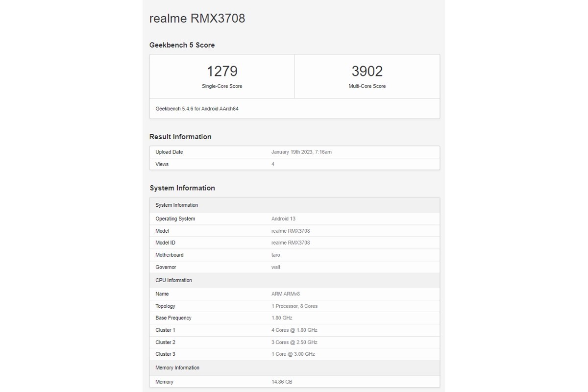Click the Operating System label
Screen dimensions: 588x392
tap(175, 219)
